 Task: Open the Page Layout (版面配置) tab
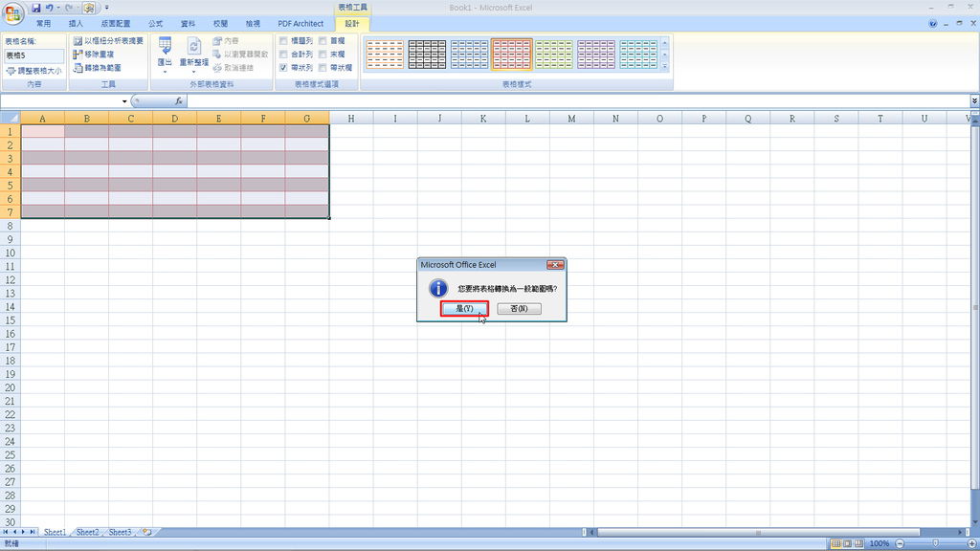coord(116,24)
